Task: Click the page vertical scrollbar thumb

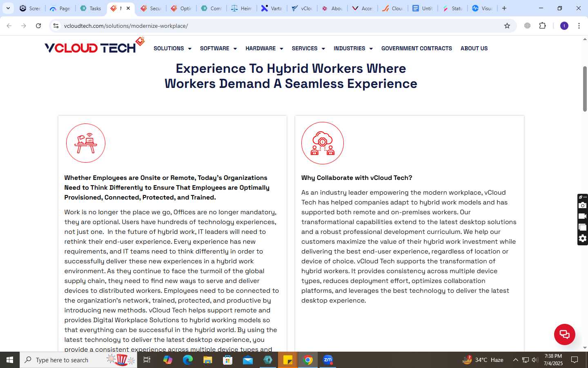Action: [x=585, y=89]
